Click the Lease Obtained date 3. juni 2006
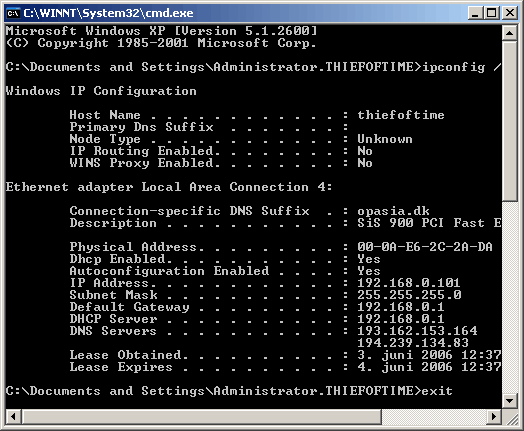 coord(405,355)
